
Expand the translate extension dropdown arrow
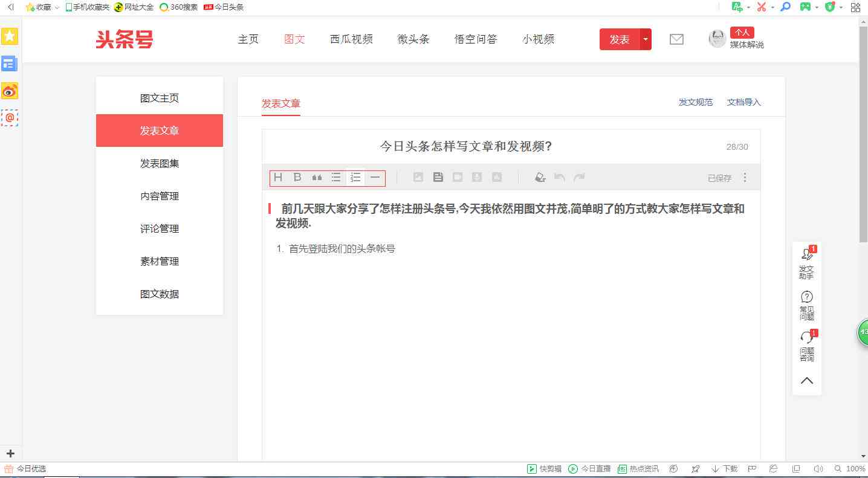pyautogui.click(x=748, y=8)
